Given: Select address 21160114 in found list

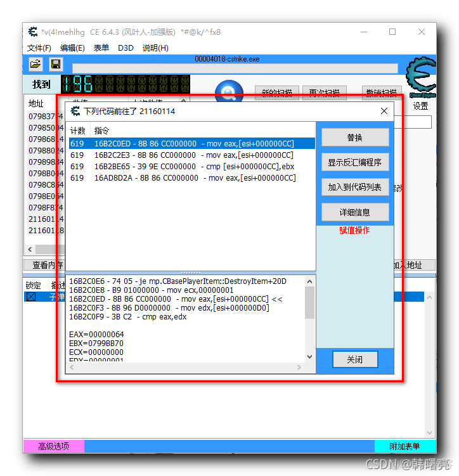Looking at the screenshot, I should pos(46,219).
